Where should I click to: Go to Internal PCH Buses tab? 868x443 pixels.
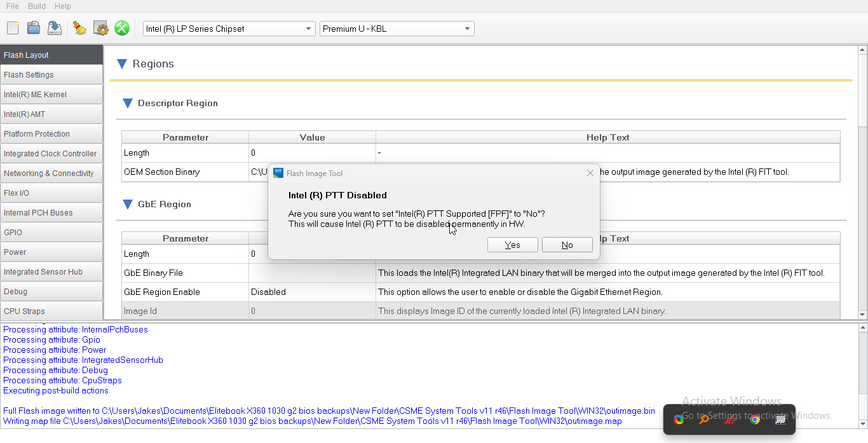click(x=51, y=212)
